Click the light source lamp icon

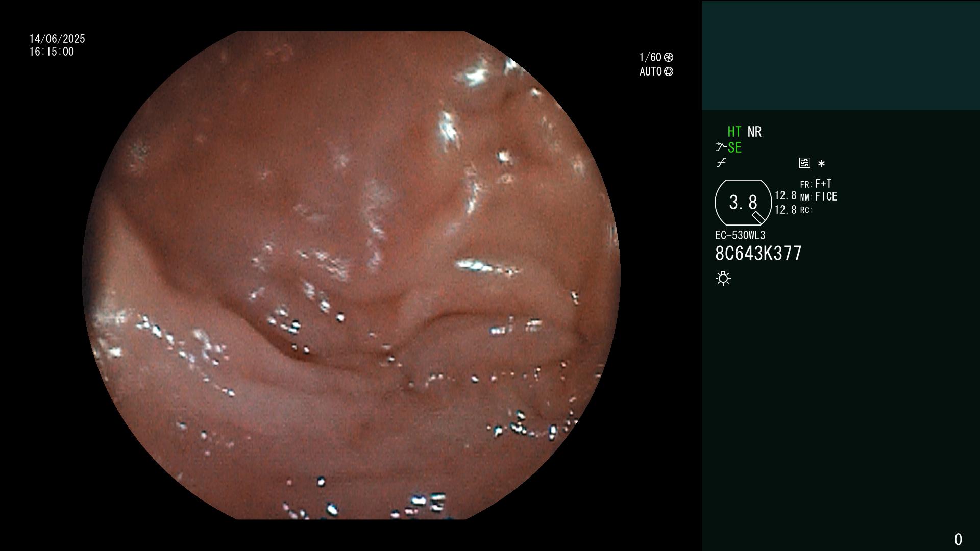723,278
